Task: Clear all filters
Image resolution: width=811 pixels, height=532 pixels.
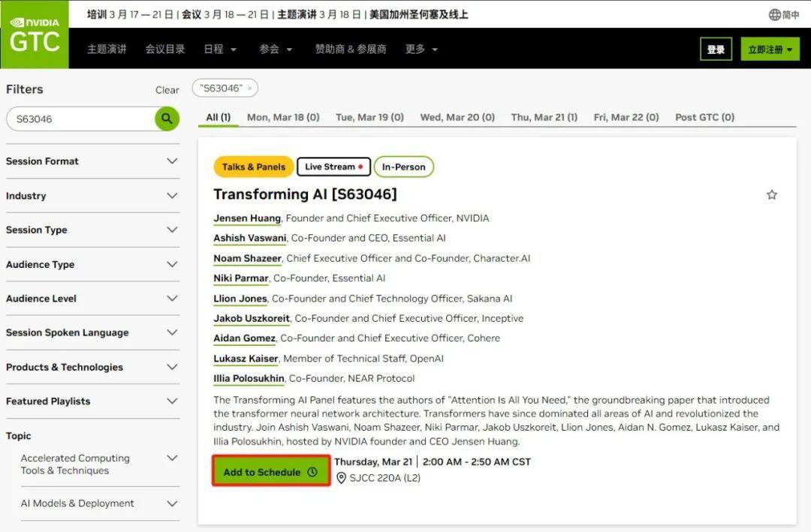Action: (167, 90)
